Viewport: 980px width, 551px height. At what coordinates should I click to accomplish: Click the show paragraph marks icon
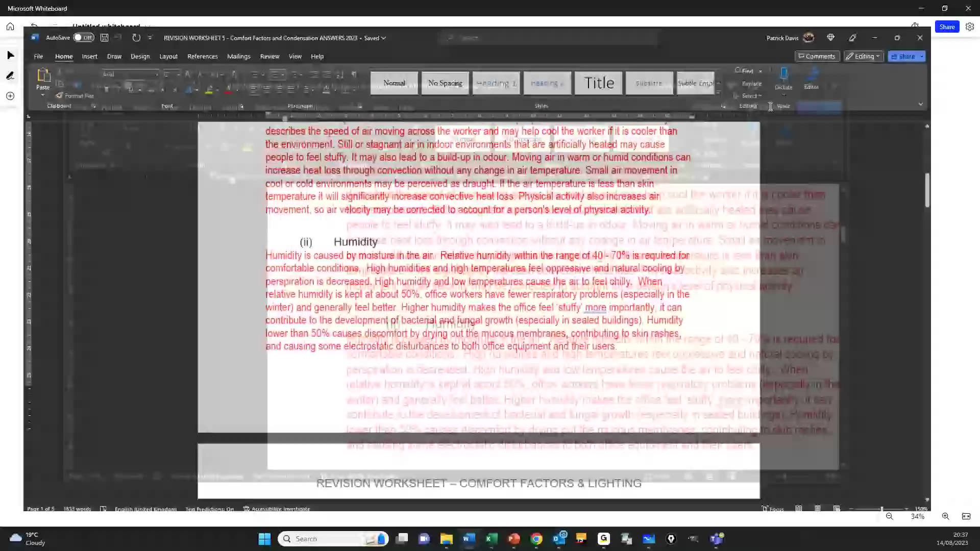354,74
